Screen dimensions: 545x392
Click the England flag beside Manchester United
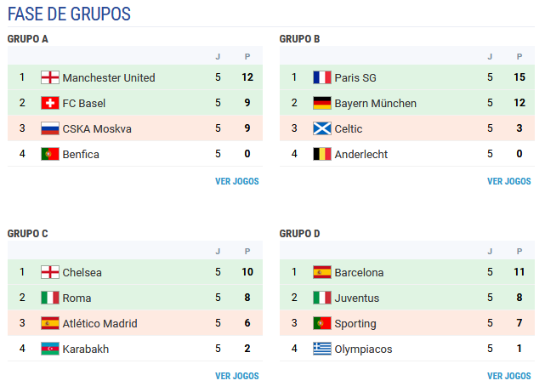(x=50, y=77)
